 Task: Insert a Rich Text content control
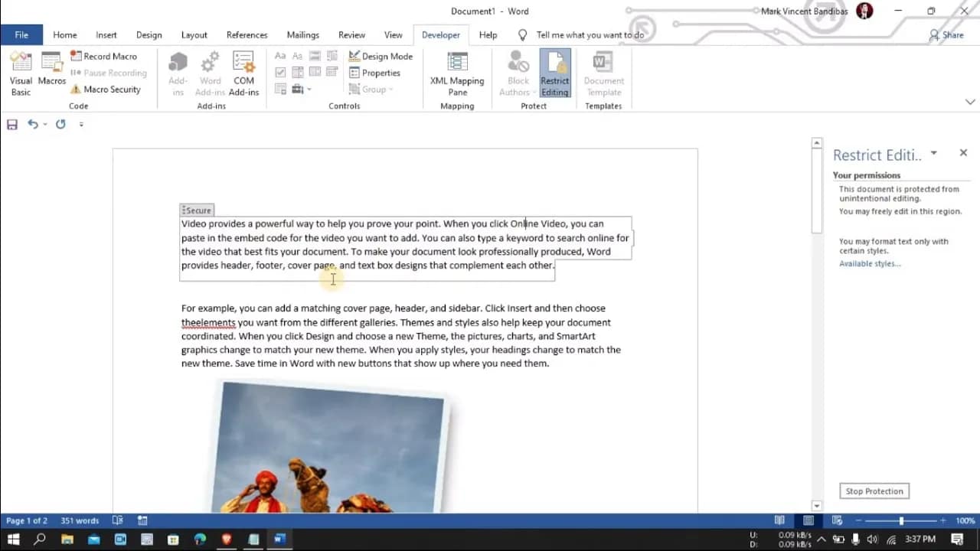(x=280, y=55)
